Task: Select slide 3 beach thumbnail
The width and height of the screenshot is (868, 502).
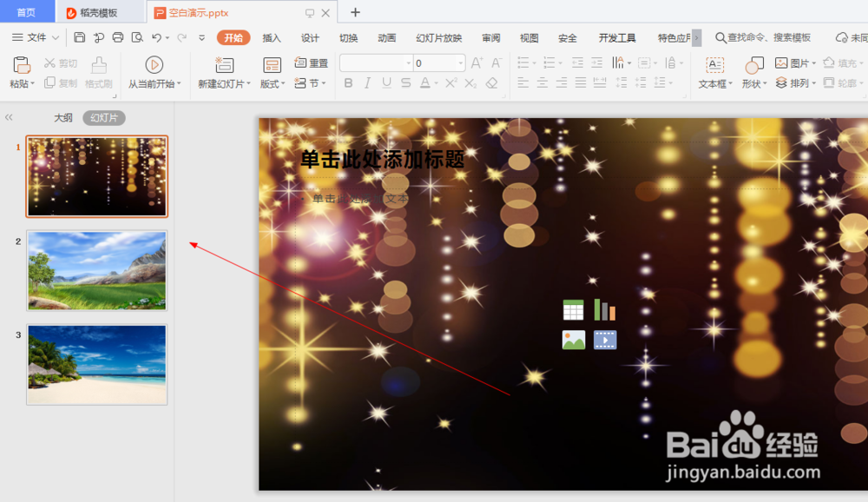Action: tap(97, 365)
